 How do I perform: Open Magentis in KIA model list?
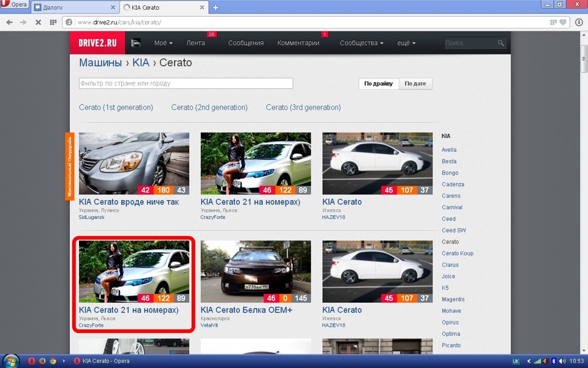tap(453, 300)
